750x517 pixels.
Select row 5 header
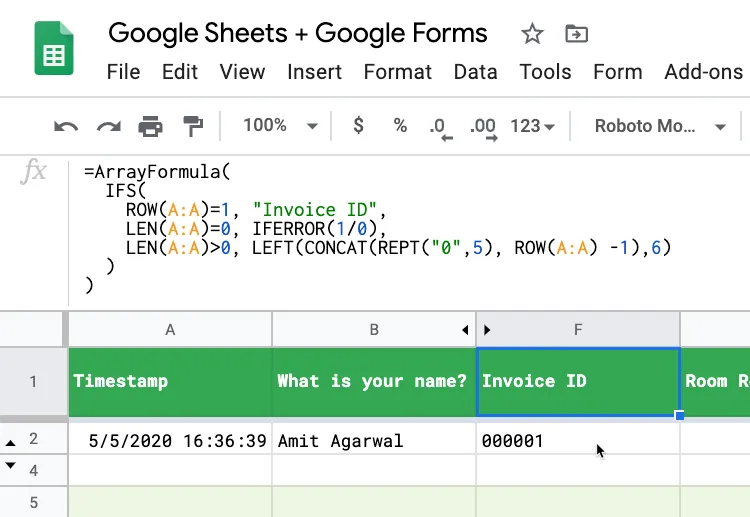point(33,502)
